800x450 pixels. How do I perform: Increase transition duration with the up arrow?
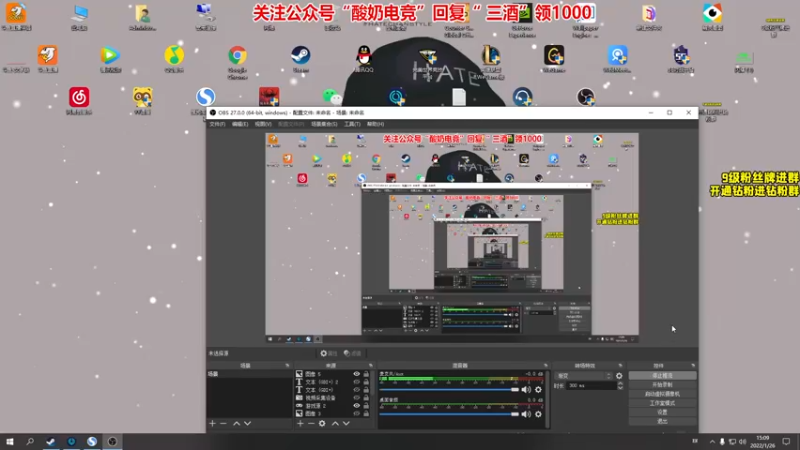tap(620, 384)
